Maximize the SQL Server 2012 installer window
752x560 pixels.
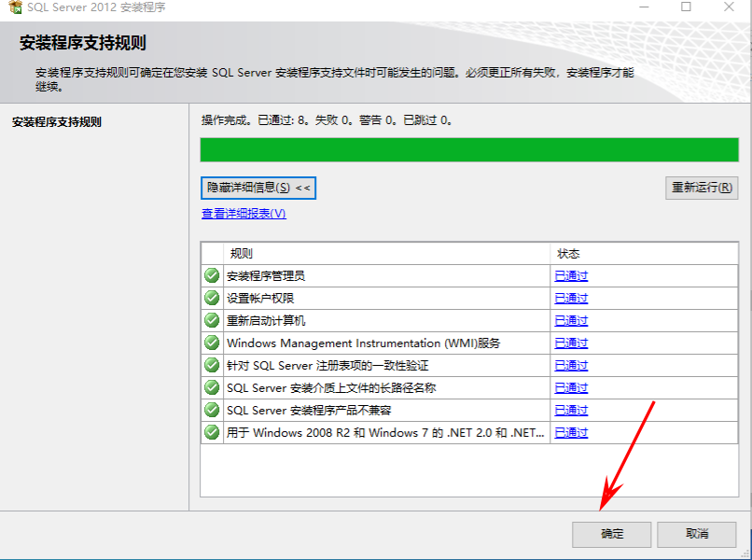[x=687, y=7]
